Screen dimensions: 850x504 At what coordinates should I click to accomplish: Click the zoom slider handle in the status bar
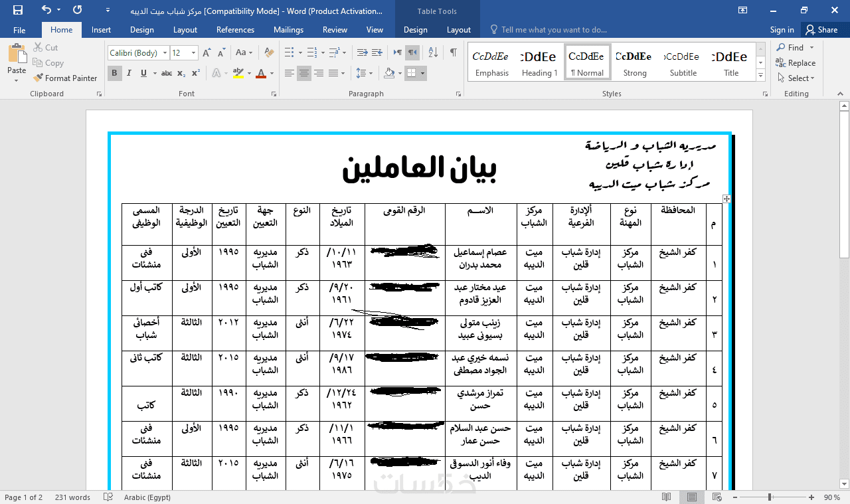point(770,497)
